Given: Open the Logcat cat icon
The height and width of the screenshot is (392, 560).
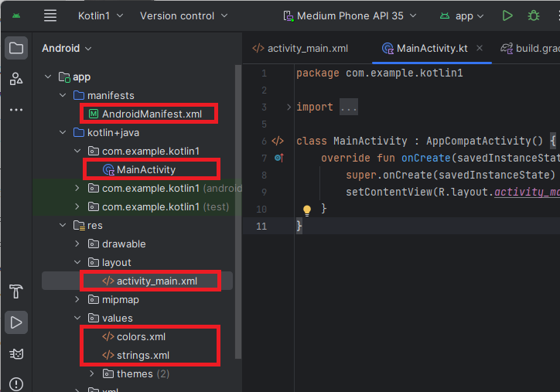Looking at the screenshot, I should pos(16,353).
